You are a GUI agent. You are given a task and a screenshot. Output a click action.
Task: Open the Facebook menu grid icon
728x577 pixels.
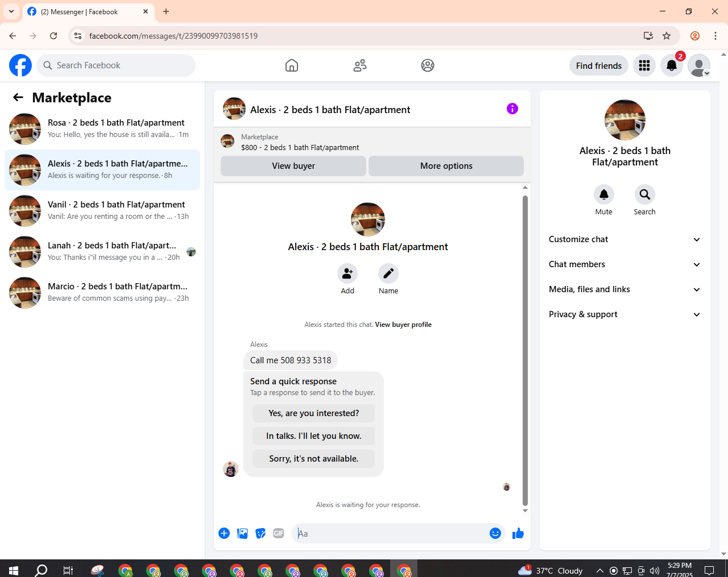644,65
